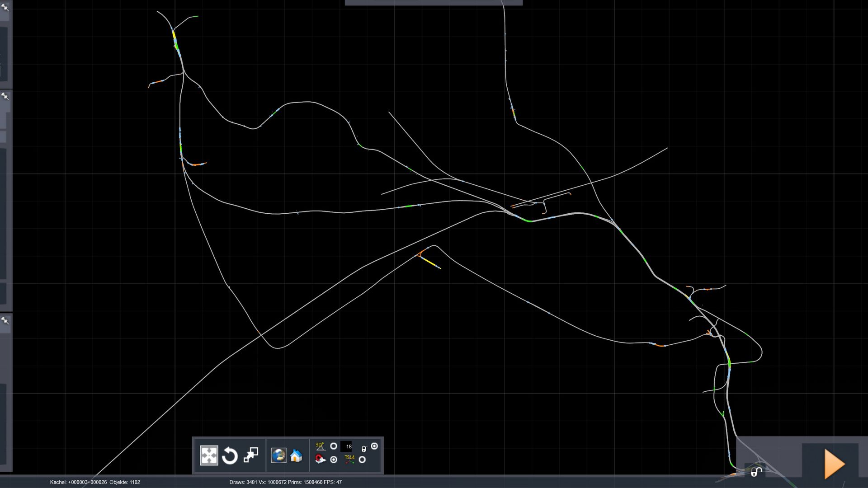868x488 pixels.
Task: Click the globe world view icon
Action: (x=278, y=455)
